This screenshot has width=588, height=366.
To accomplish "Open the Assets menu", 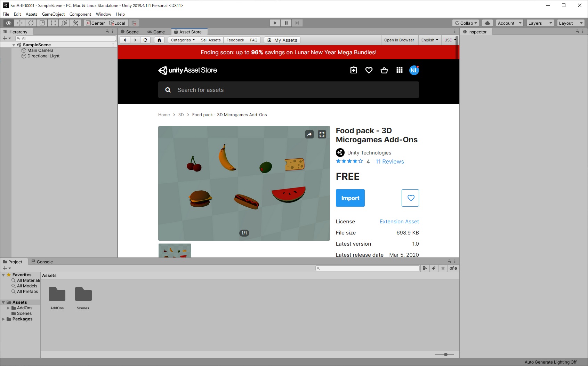I will (31, 14).
